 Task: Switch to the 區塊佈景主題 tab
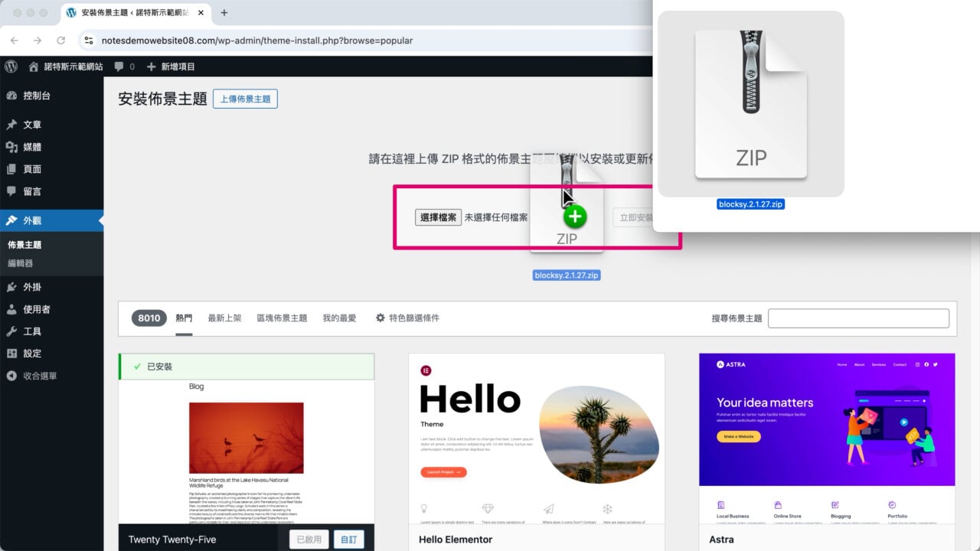[x=280, y=318]
